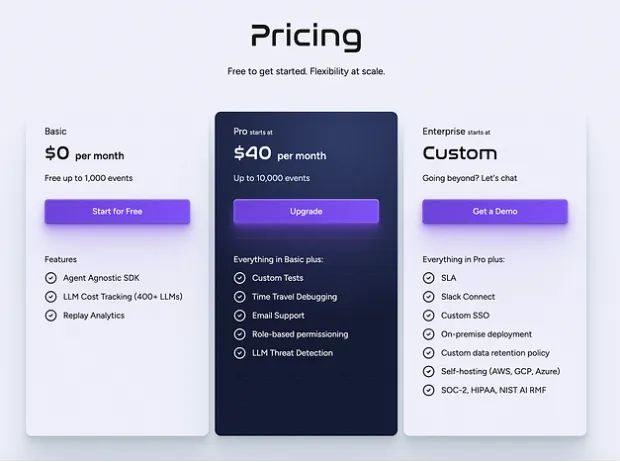Select the $40 per month Pro price
The image size is (620, 462).
click(280, 153)
